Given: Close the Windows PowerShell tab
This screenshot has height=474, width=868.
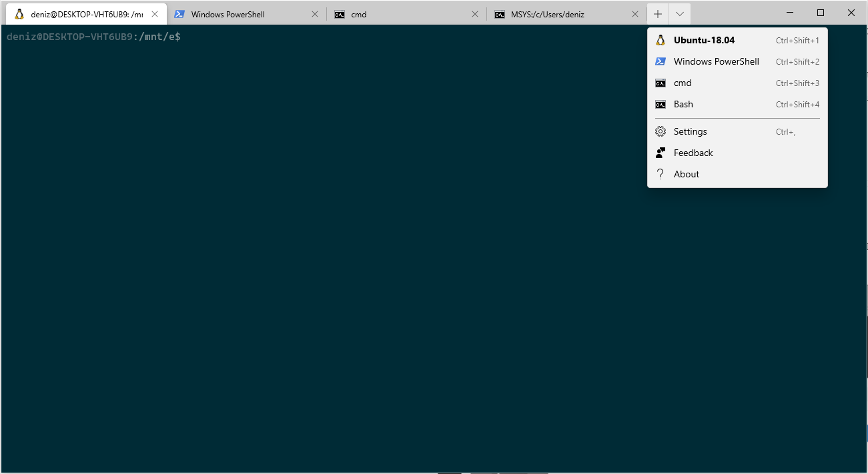Looking at the screenshot, I should pyautogui.click(x=315, y=14).
